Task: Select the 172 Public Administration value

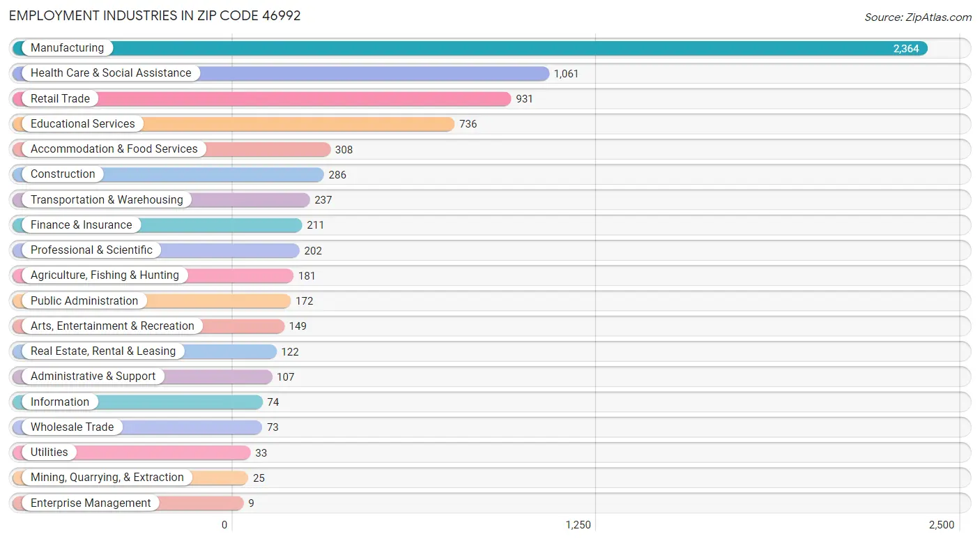Action: [x=305, y=301]
